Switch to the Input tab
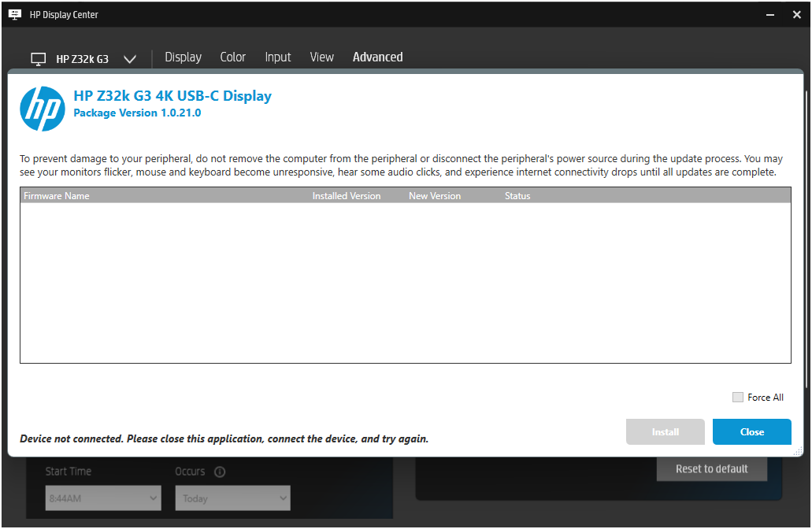The image size is (812, 529). (x=277, y=57)
